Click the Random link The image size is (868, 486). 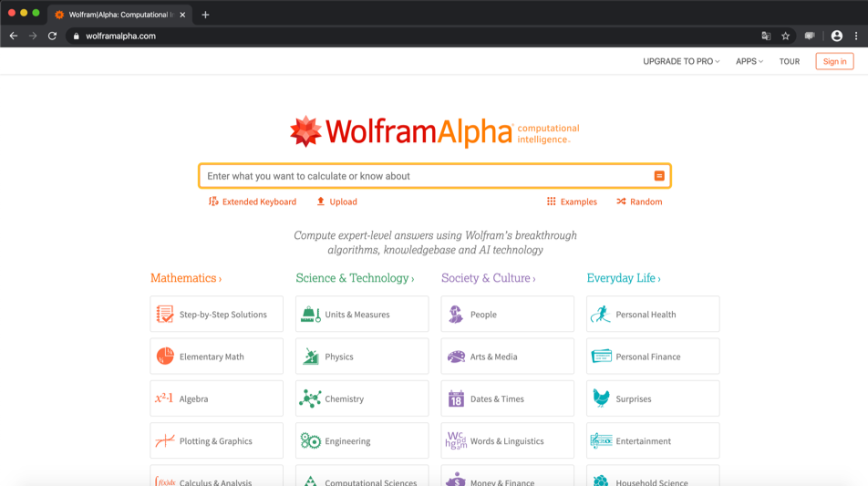click(x=646, y=202)
